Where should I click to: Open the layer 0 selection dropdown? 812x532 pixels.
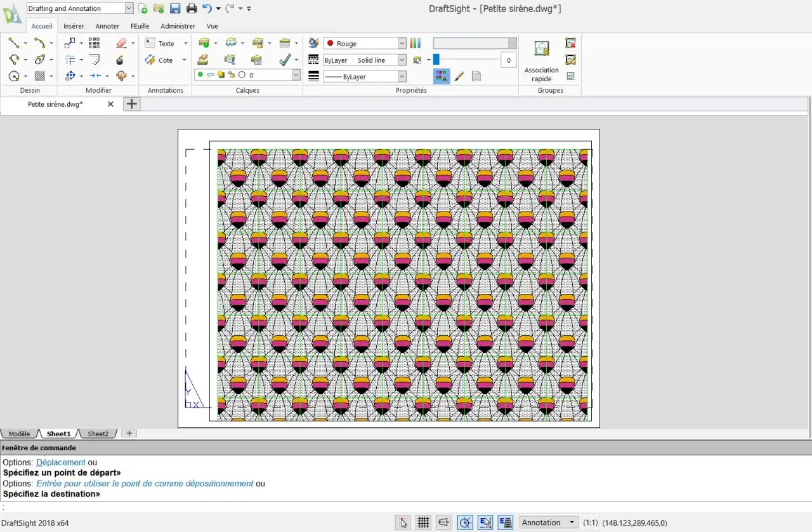[296, 75]
